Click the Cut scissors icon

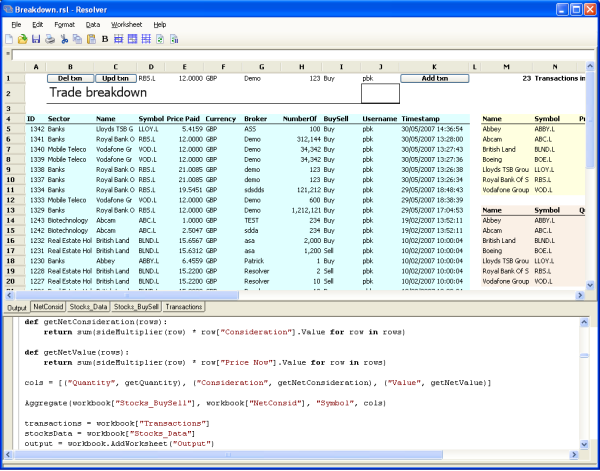pyautogui.click(x=63, y=39)
